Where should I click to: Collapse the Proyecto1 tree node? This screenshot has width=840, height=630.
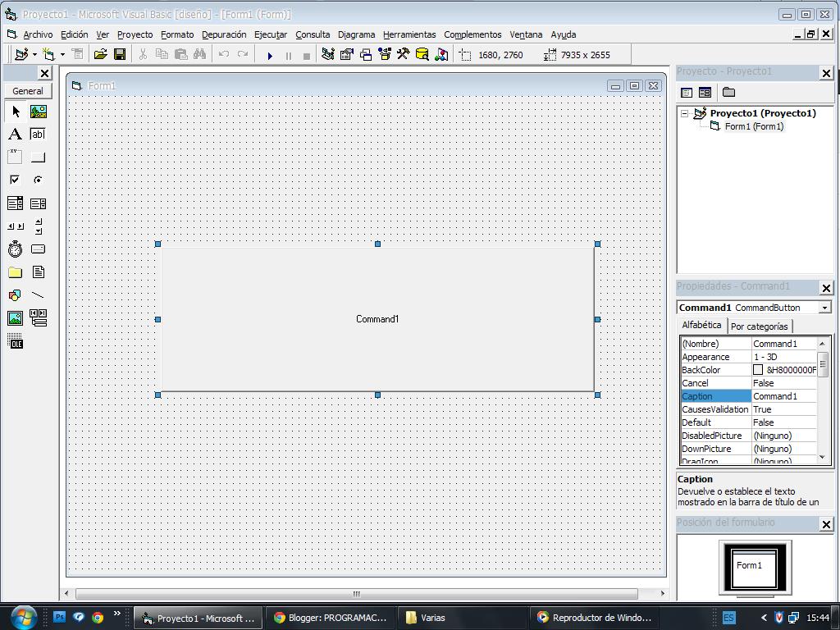(686, 112)
